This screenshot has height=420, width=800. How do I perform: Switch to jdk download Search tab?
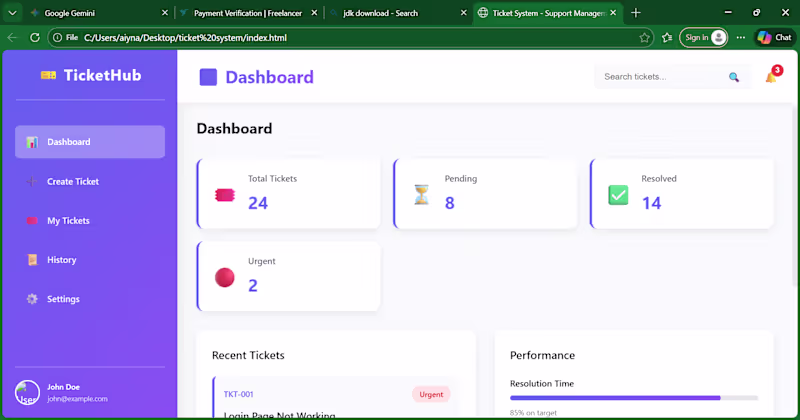click(x=398, y=13)
